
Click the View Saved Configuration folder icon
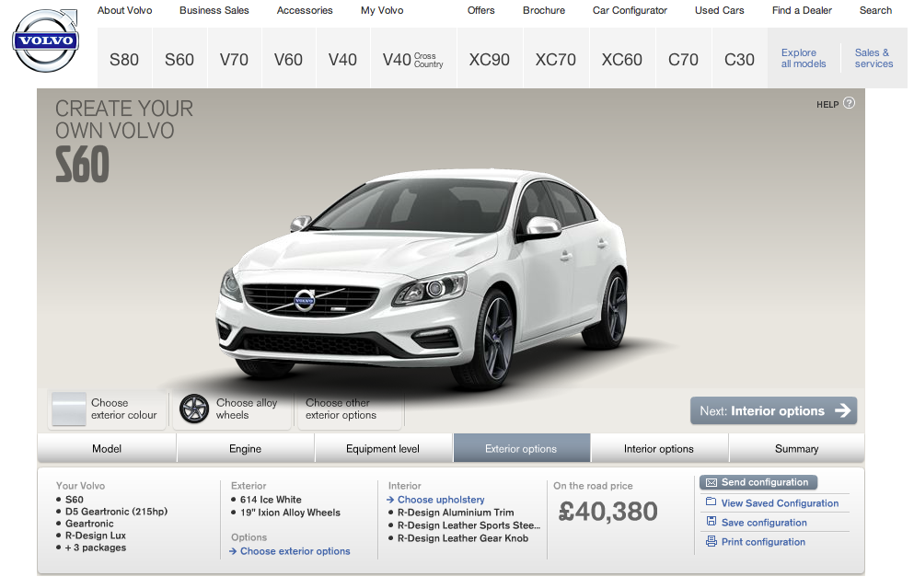coord(712,502)
